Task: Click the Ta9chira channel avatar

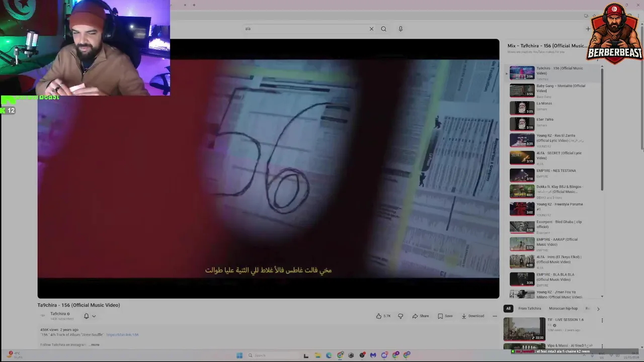Action: click(43, 316)
